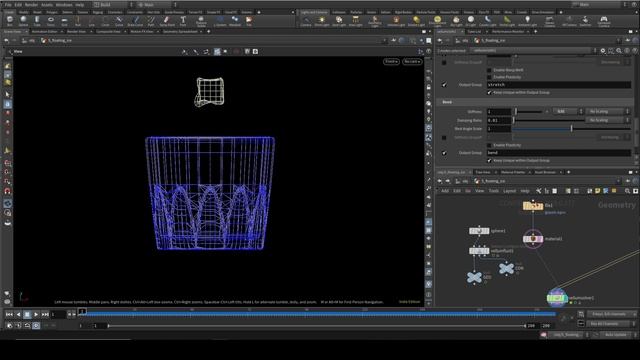640x360 pixels.
Task: Toggle Keep Unique within Output Group under bend
Action: (x=489, y=160)
